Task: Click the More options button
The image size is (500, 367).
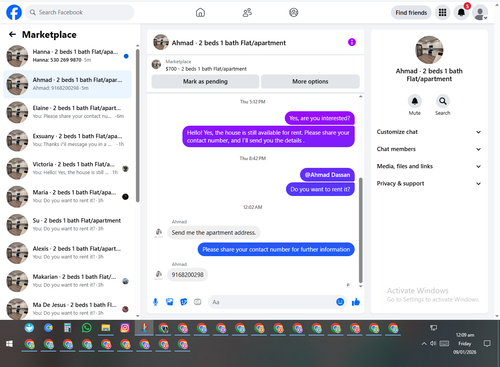Action: click(310, 81)
